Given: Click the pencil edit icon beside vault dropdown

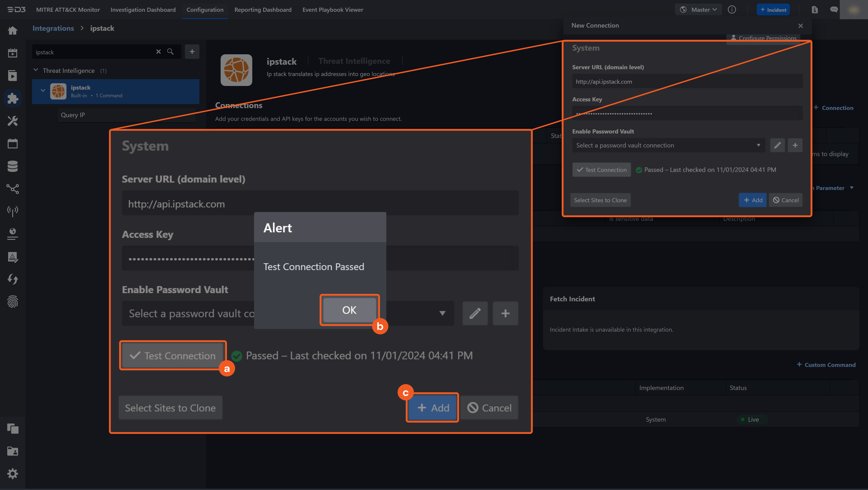Looking at the screenshot, I should (x=475, y=313).
